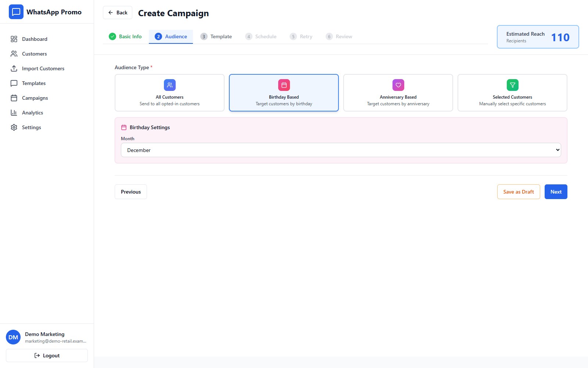588x368 pixels.
Task: Click Save as Draft button
Action: [519, 192]
